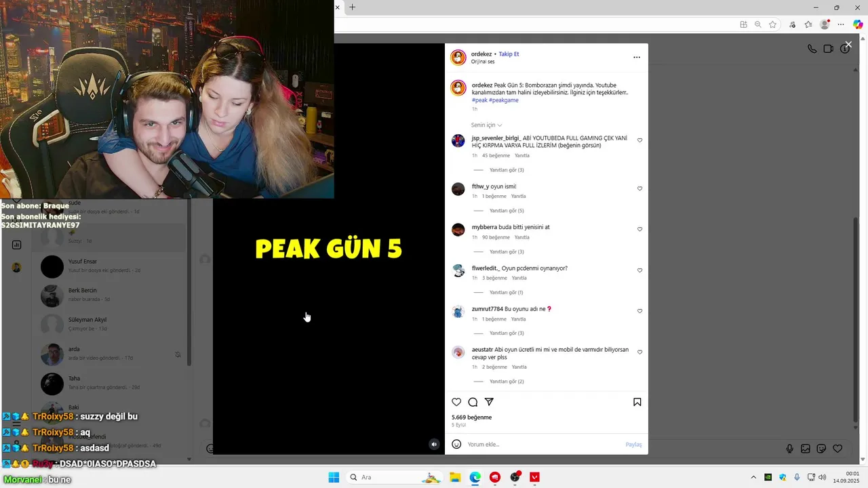Click the 'Paylaş' button to post comment
This screenshot has height=488, width=868.
pyautogui.click(x=633, y=445)
